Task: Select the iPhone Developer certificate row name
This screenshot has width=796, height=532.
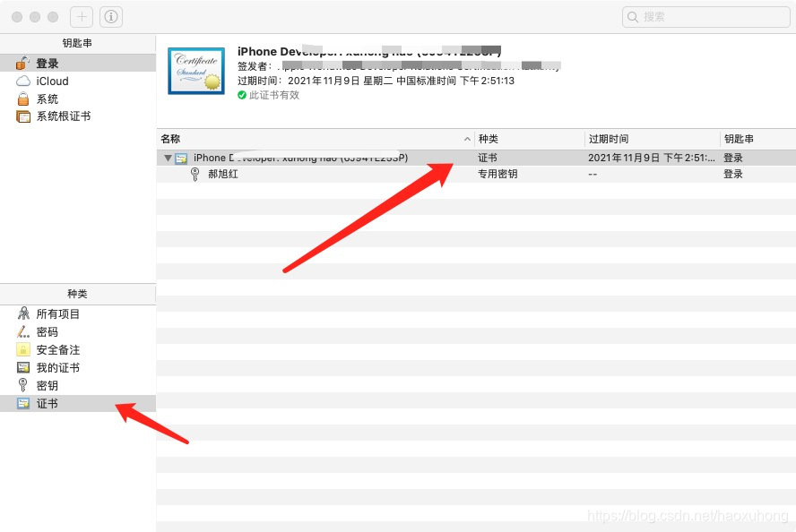Action: tap(300, 158)
